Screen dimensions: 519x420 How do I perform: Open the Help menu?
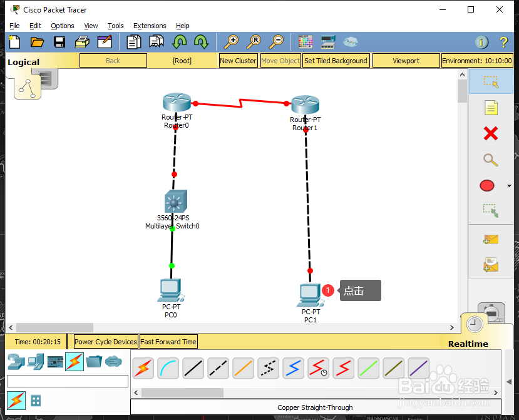click(182, 26)
